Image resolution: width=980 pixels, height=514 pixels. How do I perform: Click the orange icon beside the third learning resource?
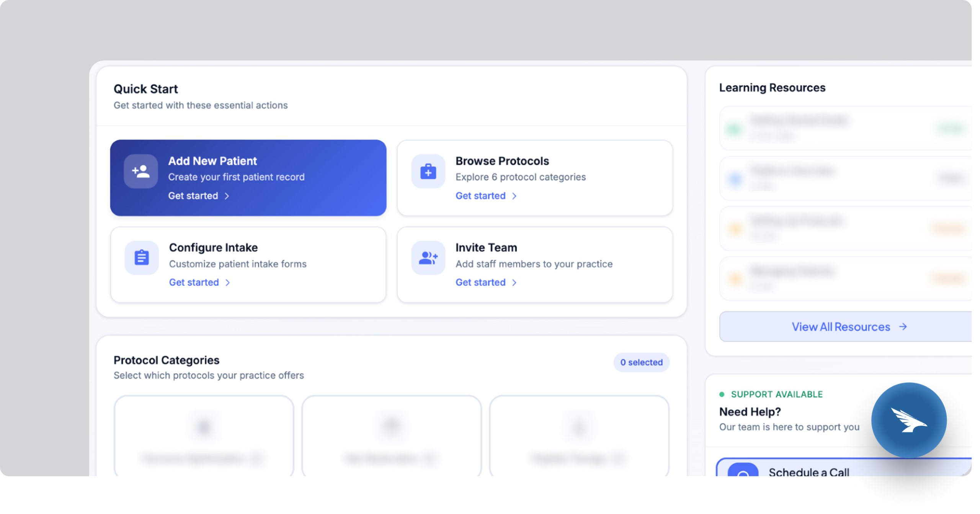tap(735, 228)
